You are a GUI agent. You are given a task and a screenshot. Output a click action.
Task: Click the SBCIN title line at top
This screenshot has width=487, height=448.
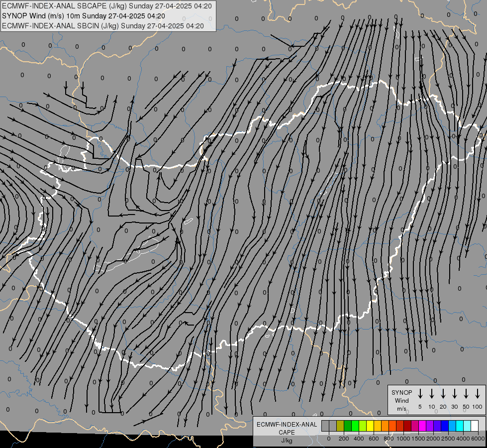103,26
